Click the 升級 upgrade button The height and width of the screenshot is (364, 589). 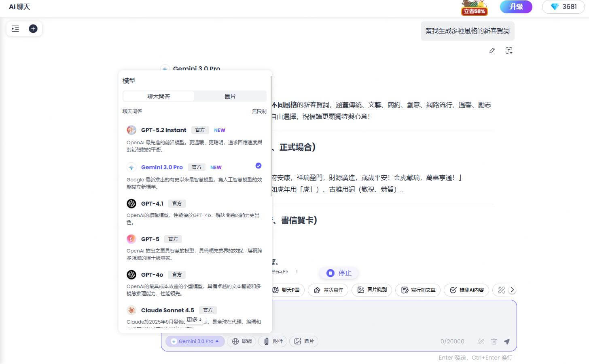(x=516, y=6)
